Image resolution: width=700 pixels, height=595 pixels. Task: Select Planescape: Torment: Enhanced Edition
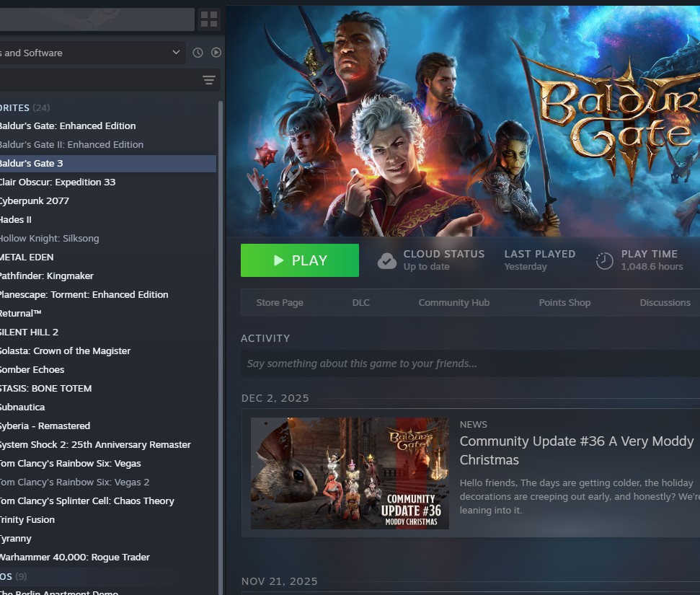coord(108,295)
